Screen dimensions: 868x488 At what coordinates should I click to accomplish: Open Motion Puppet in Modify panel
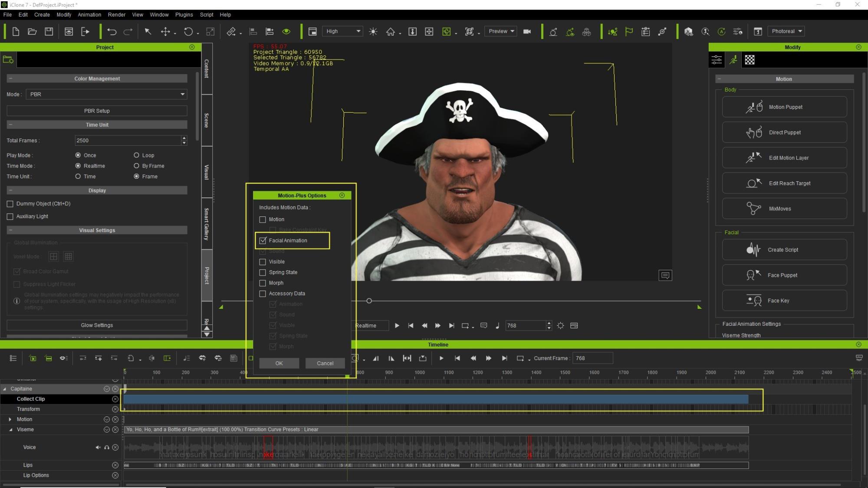click(784, 107)
